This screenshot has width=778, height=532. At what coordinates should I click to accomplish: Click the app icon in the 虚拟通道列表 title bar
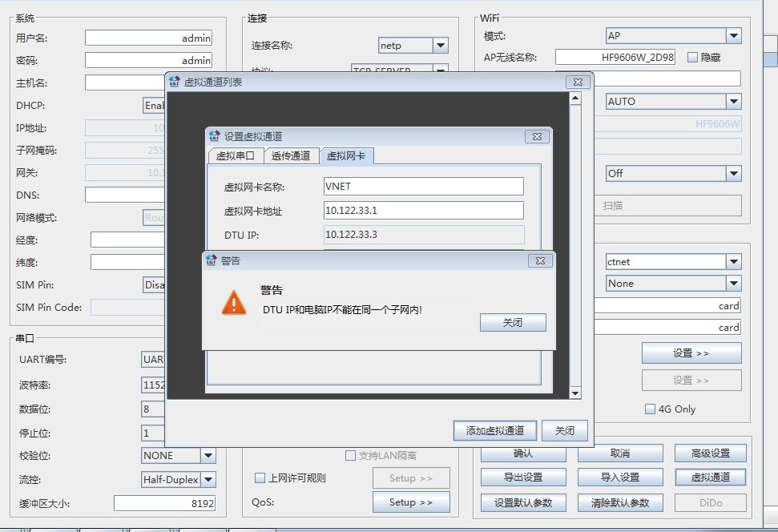174,82
